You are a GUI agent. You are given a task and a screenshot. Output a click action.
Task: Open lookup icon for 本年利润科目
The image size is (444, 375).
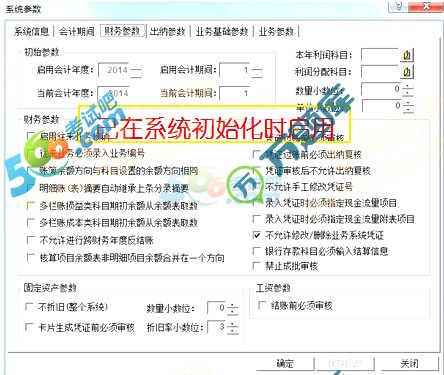click(407, 55)
